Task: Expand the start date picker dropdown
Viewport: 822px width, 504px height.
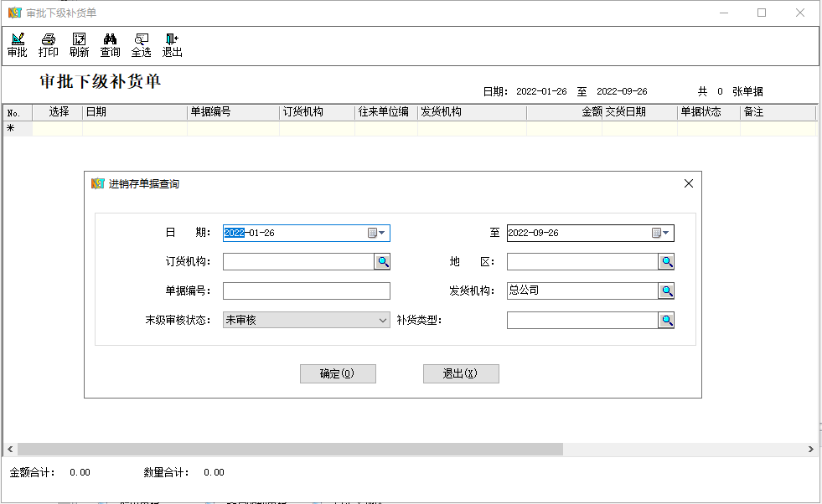Action: (378, 234)
